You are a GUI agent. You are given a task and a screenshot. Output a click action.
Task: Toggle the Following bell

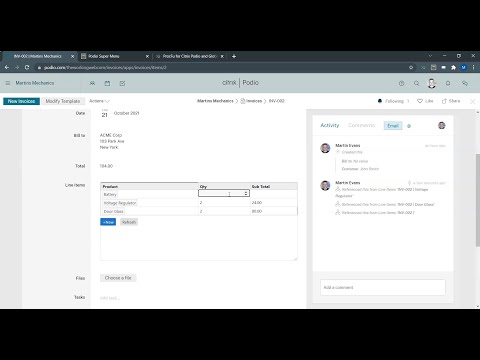[380, 101]
